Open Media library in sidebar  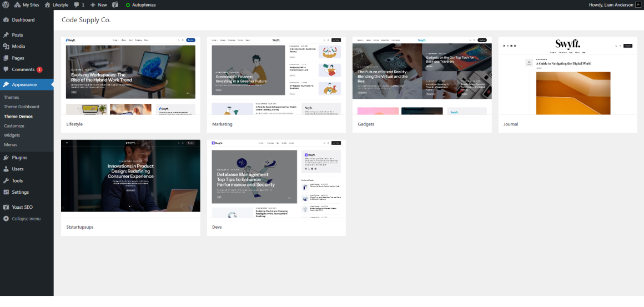(x=27, y=47)
